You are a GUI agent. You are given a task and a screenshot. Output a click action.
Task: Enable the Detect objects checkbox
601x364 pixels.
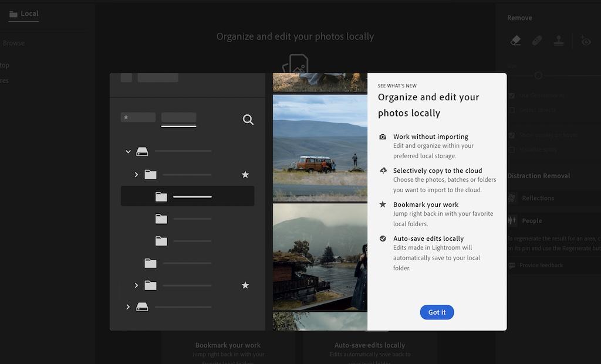[x=511, y=110]
